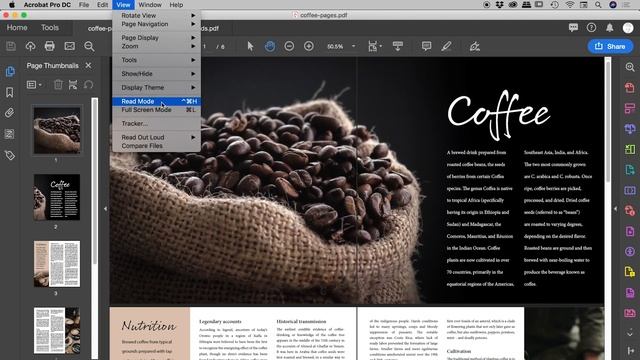Open the Help question mark icon
The width and height of the screenshot is (640, 360).
click(591, 27)
